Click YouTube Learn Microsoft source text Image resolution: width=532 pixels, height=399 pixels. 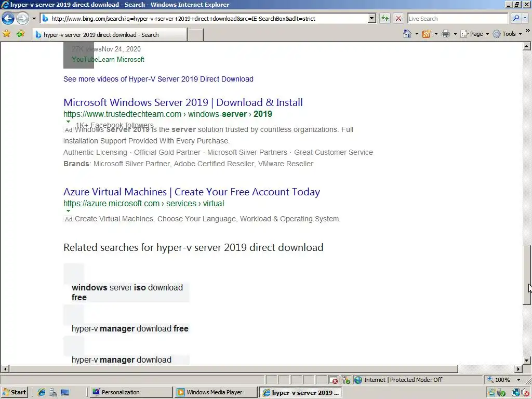(108, 59)
